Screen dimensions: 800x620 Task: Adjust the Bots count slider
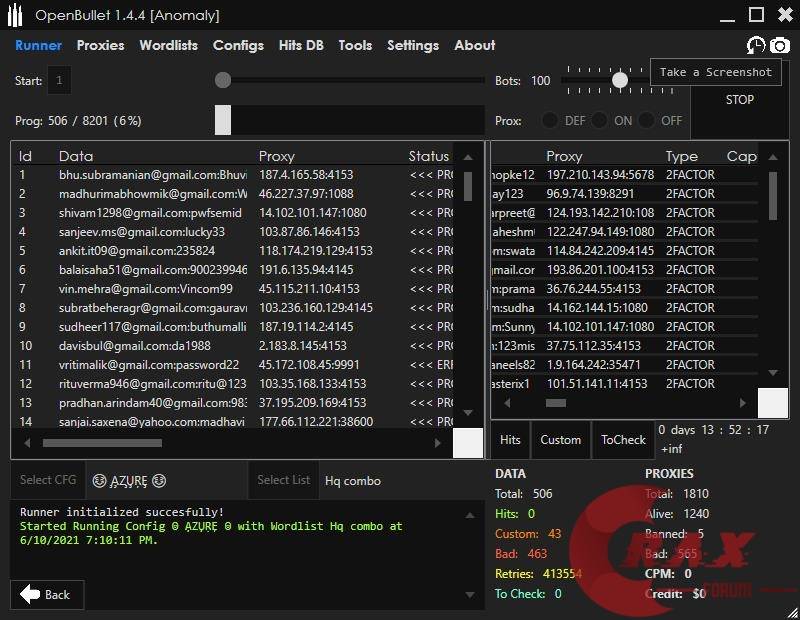[x=619, y=80]
